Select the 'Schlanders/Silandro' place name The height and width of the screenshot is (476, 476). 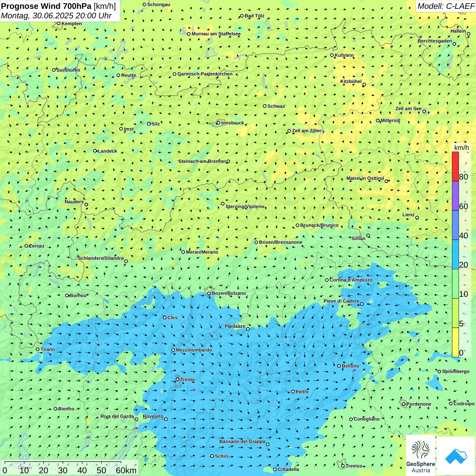tap(101, 258)
